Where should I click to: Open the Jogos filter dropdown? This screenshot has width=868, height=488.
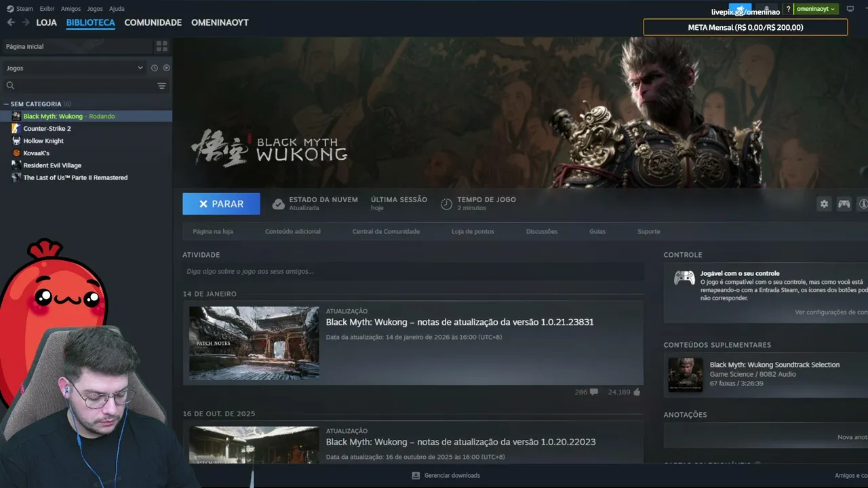[x=75, y=68]
